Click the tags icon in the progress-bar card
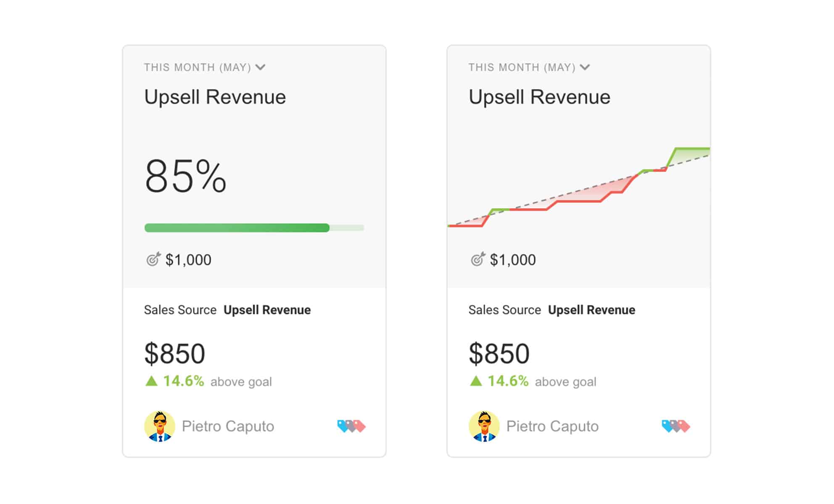Image resolution: width=834 pixels, height=504 pixels. point(351,426)
